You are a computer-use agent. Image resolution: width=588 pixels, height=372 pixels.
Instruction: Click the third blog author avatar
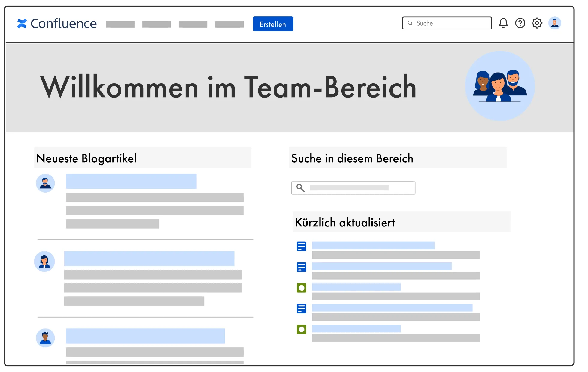[x=45, y=338]
